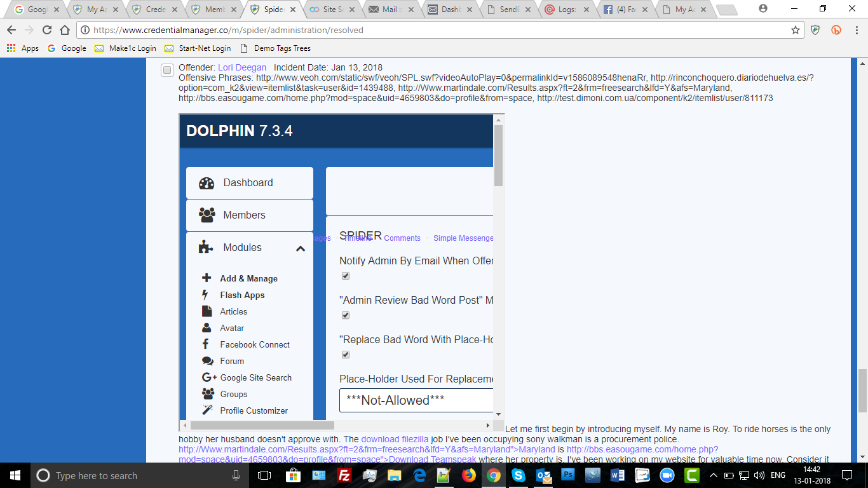Click the embedded panel's vertical scrollbar thumb
The width and height of the screenshot is (868, 488).
[499, 156]
